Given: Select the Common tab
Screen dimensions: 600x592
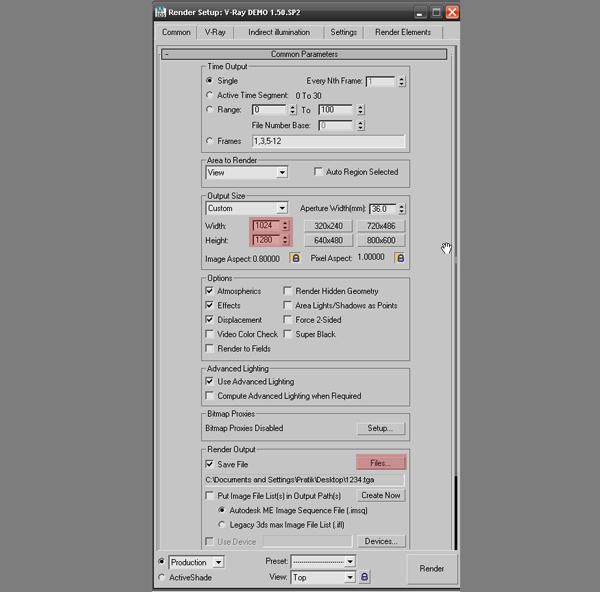Looking at the screenshot, I should tap(176, 32).
